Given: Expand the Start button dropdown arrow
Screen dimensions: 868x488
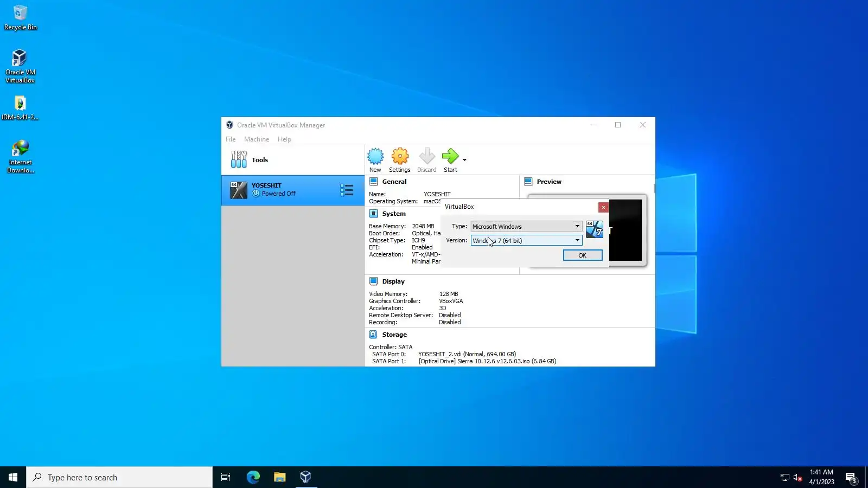Looking at the screenshot, I should point(464,159).
